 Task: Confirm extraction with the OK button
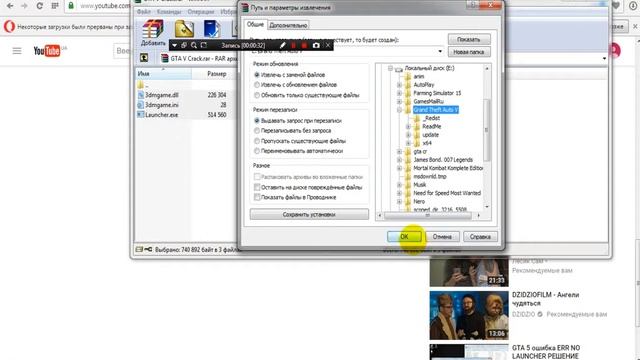tap(404, 236)
